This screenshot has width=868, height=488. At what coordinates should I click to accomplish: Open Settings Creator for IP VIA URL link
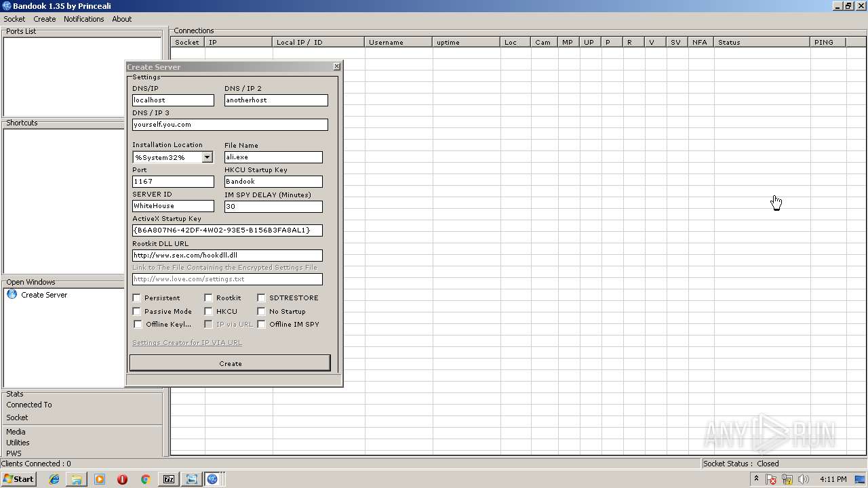[x=187, y=342]
